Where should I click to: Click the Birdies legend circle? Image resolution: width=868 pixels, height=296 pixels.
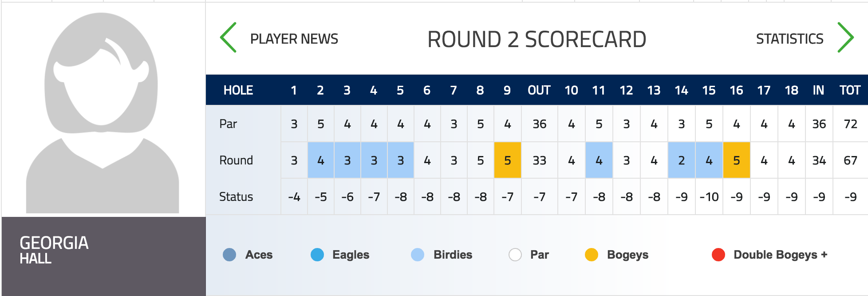418,255
